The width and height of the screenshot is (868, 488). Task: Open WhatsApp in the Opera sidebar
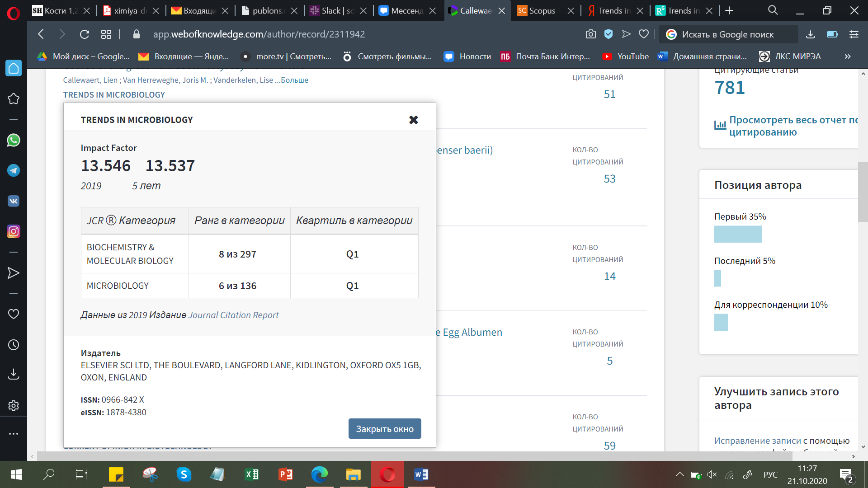(14, 141)
